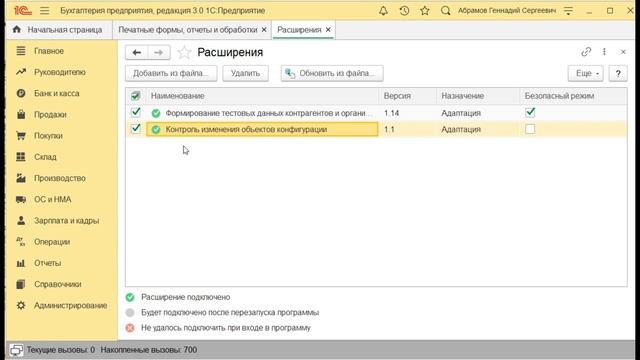Open history clock icon
The image size is (640, 360).
coord(404,11)
